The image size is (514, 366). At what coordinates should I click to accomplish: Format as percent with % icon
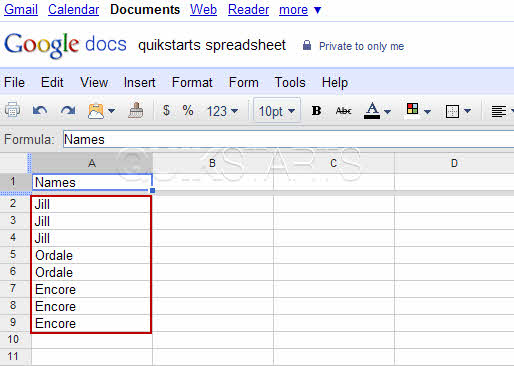188,110
